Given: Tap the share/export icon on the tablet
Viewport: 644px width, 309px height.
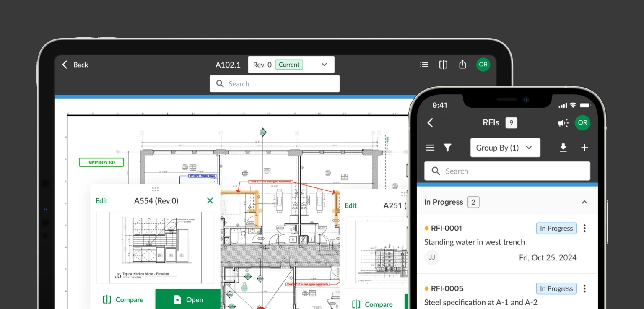Looking at the screenshot, I should coord(462,64).
